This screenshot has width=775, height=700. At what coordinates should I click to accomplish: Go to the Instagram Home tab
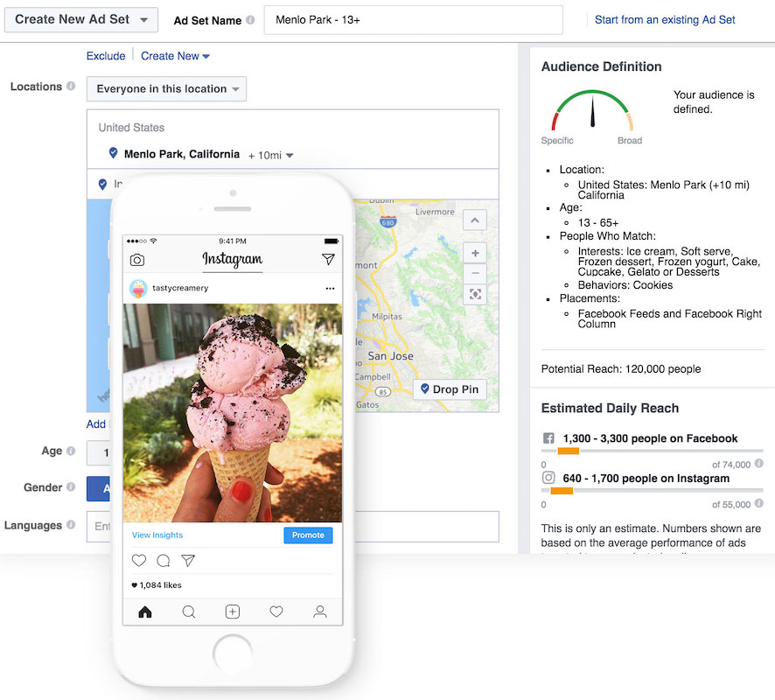[x=145, y=612]
